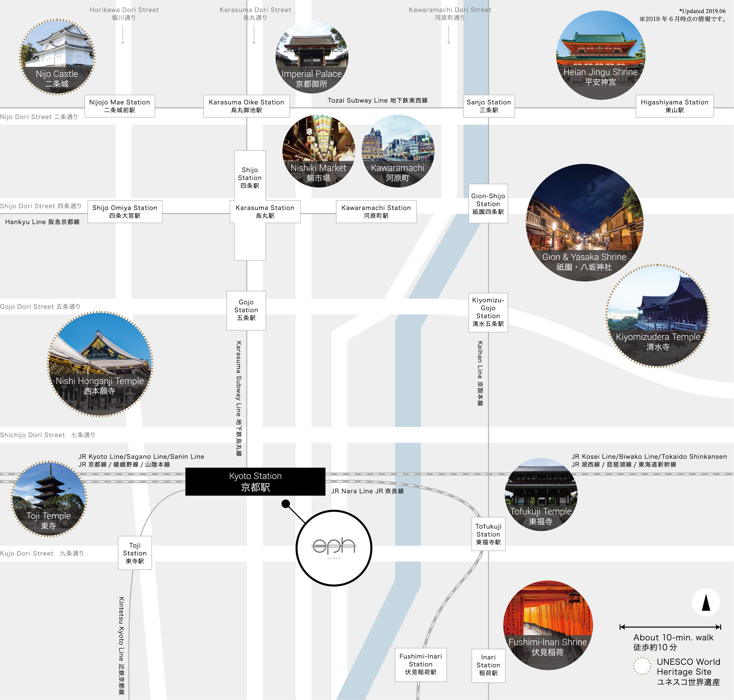Click the Kawaramachi Dori Street down arrow
734x700 pixels.
[x=449, y=35]
